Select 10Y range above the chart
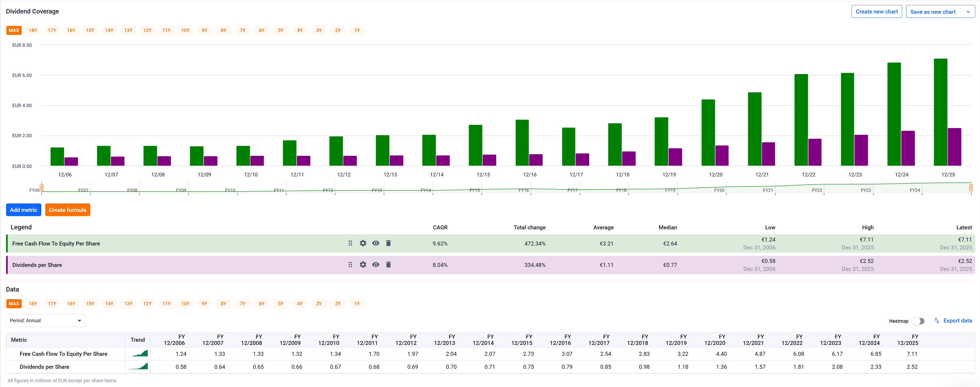980x387 pixels. [x=185, y=30]
